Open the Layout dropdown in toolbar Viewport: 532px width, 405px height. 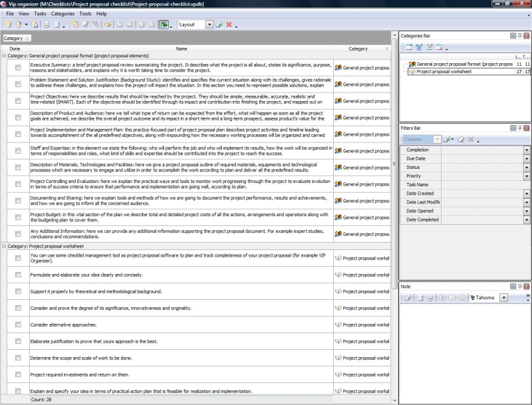[x=209, y=25]
